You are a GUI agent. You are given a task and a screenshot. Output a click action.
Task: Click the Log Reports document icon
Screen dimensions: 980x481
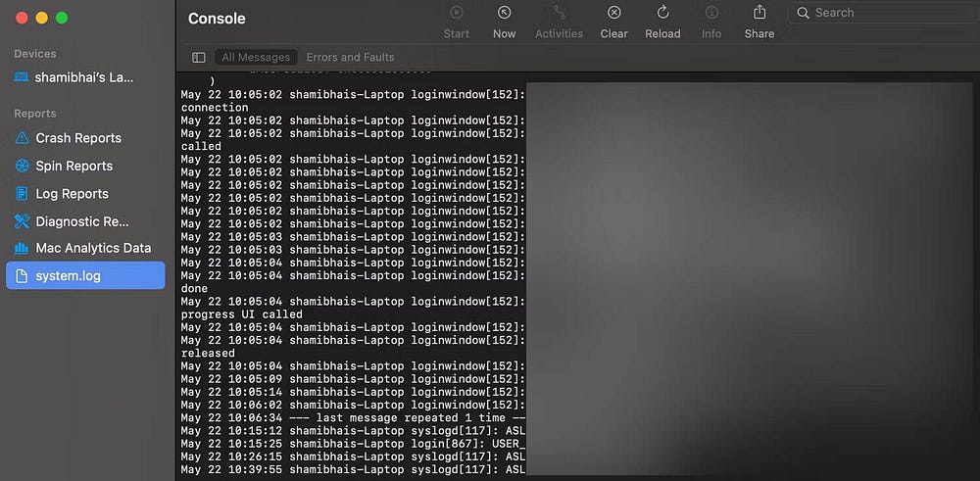[x=22, y=194]
